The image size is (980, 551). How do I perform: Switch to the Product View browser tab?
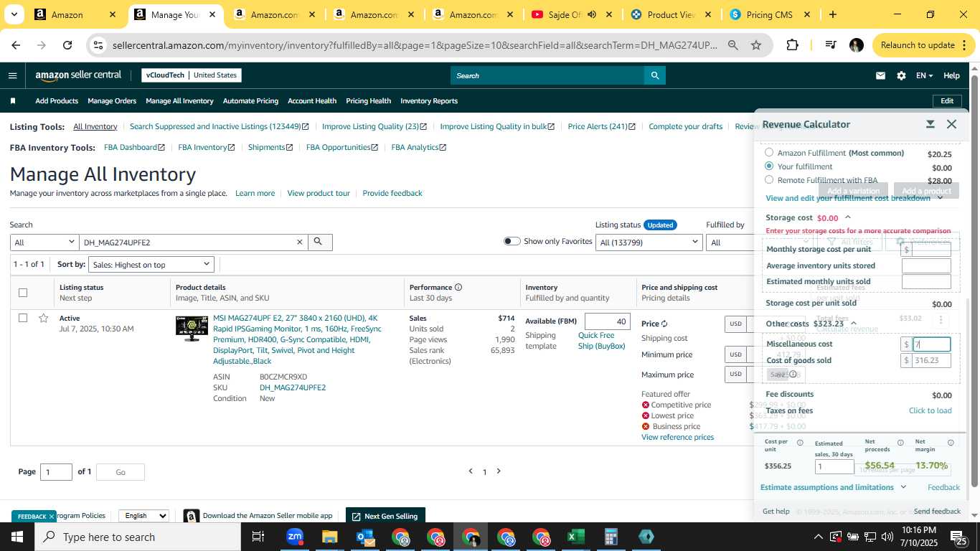pos(670,14)
